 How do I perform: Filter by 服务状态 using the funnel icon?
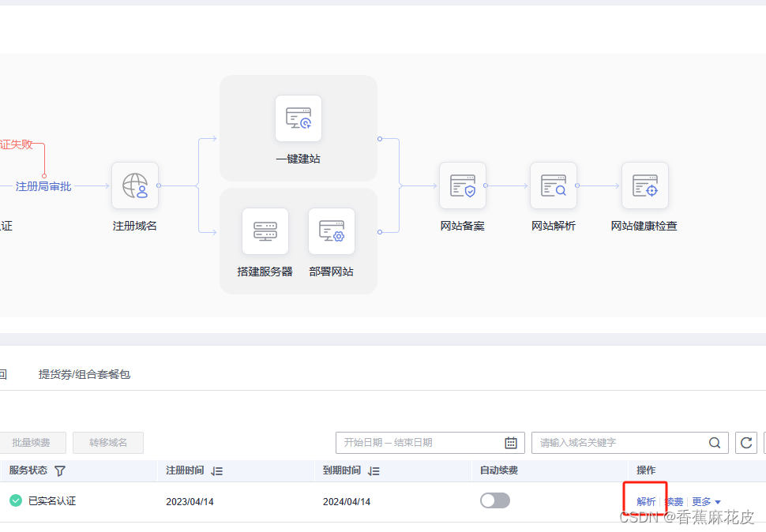[x=59, y=471]
